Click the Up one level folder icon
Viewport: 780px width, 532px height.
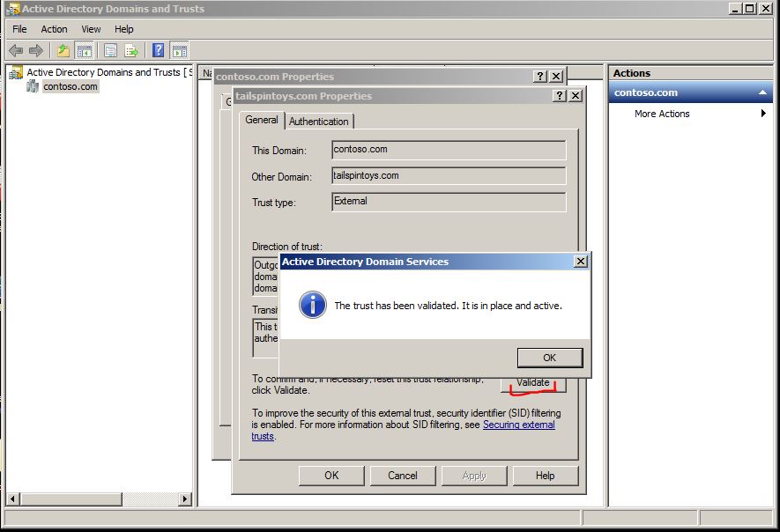(63, 50)
